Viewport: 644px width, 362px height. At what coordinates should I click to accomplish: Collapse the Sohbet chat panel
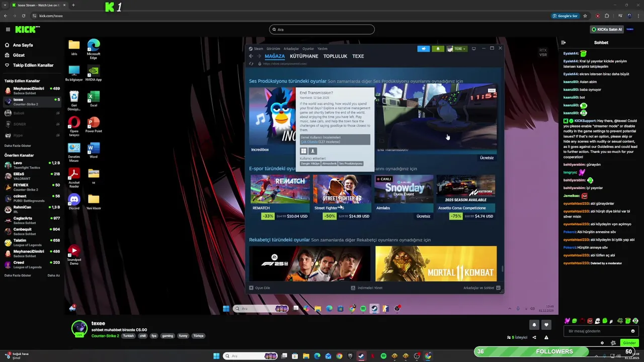click(x=563, y=43)
